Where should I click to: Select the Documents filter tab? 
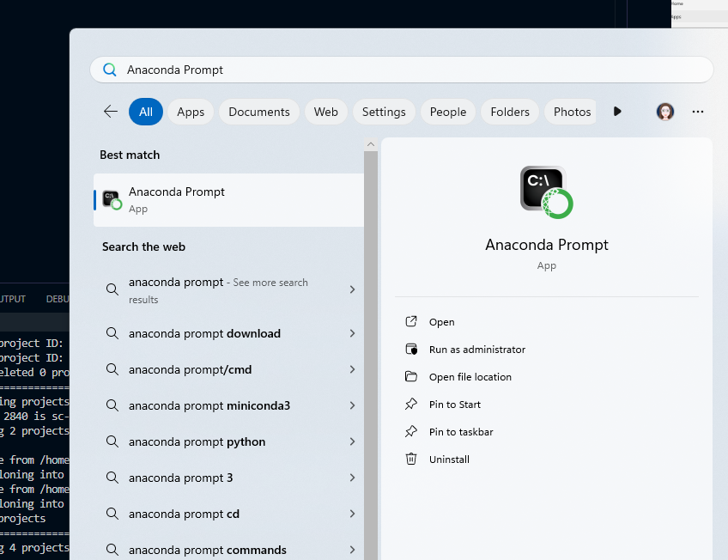pos(258,112)
